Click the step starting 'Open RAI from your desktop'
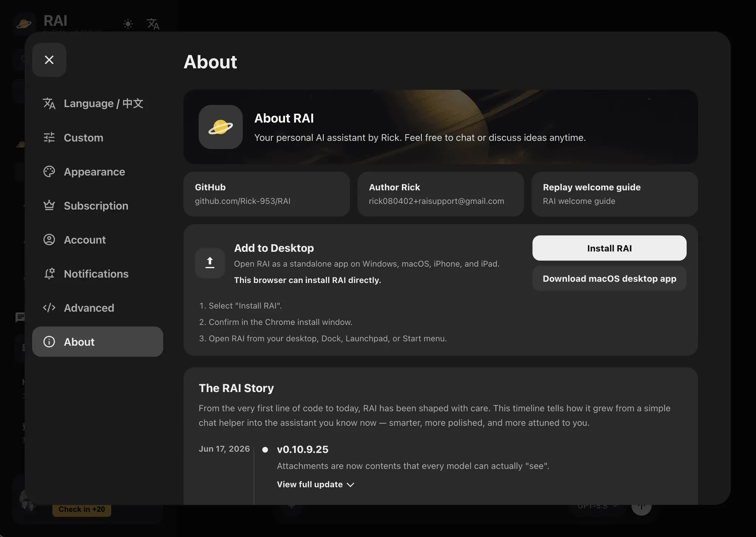Image resolution: width=756 pixels, height=537 pixels. [328, 338]
